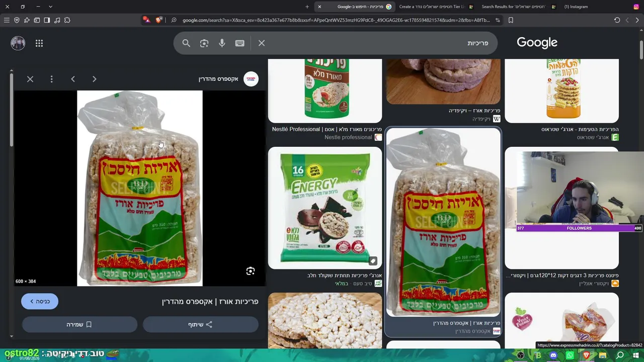Switch to the 'Create a Tier List' tab
Viewport: 644px width, 362px height.
pos(436,7)
